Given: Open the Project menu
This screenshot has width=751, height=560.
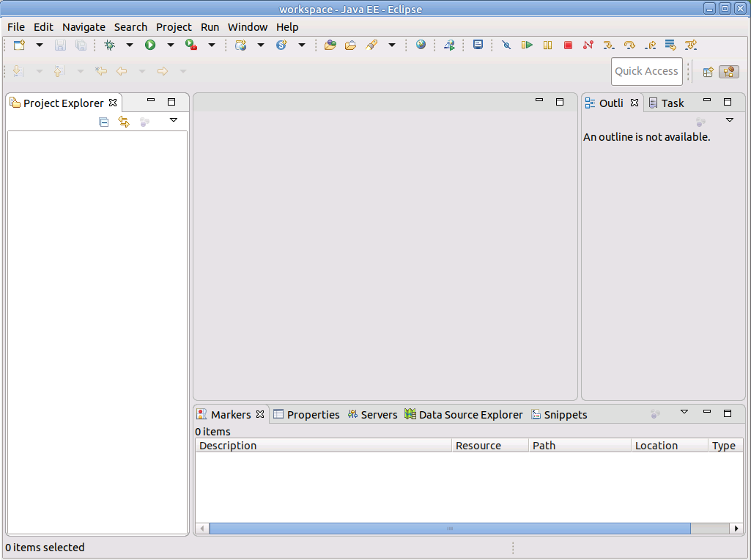Looking at the screenshot, I should coord(174,27).
